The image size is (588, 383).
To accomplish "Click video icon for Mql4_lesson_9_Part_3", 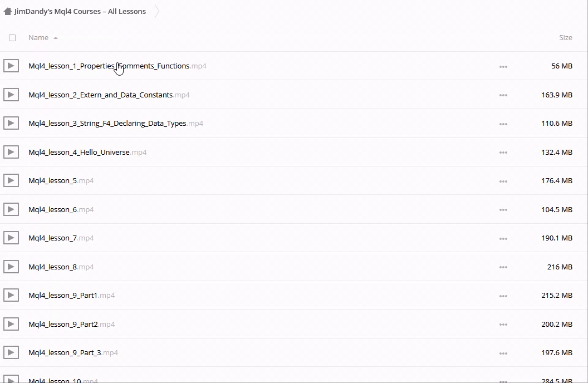I will coord(11,352).
